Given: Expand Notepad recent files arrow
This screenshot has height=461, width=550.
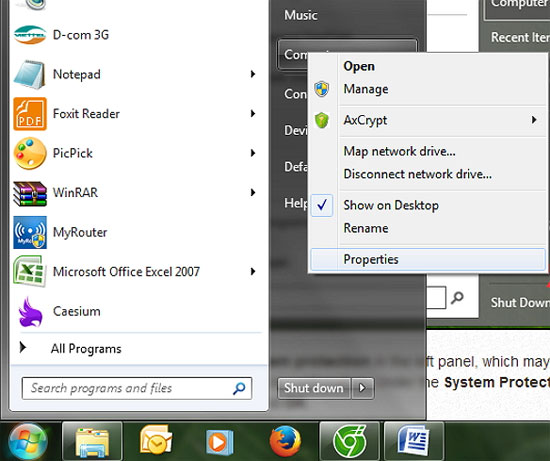Looking at the screenshot, I should pos(253,74).
